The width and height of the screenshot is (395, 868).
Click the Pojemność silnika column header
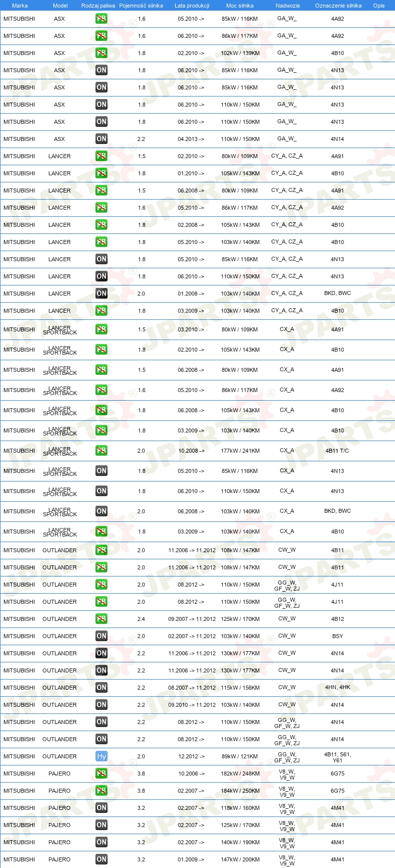pos(141,6)
